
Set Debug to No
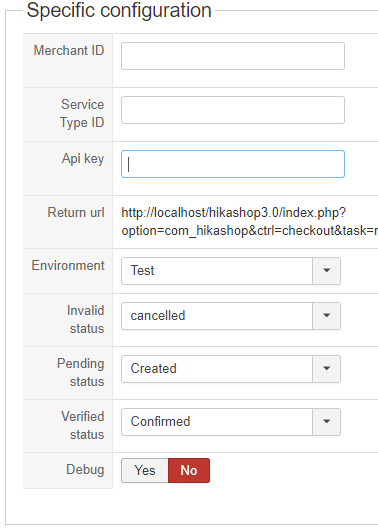[x=189, y=470]
